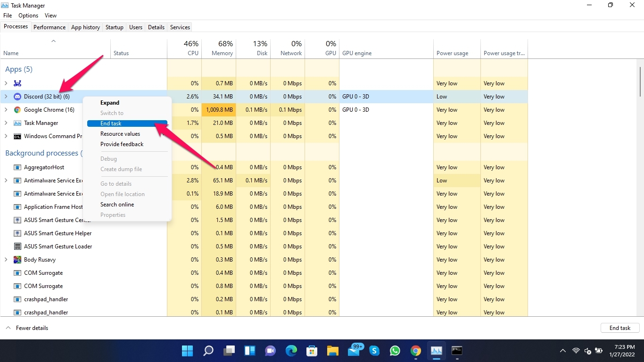644x362 pixels.
Task: Expand the first Antimalware Service Executable row
Action: (6, 181)
